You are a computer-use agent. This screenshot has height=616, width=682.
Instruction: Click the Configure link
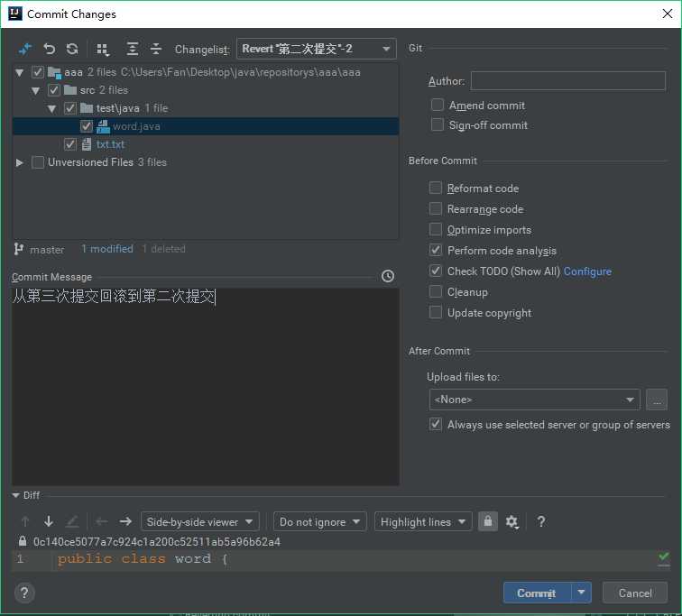click(x=587, y=271)
